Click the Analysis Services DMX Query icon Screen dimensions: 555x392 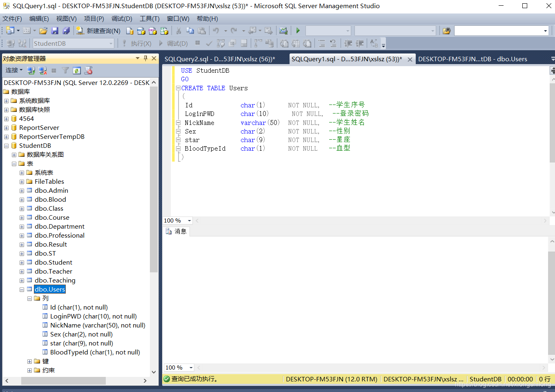[153, 31]
